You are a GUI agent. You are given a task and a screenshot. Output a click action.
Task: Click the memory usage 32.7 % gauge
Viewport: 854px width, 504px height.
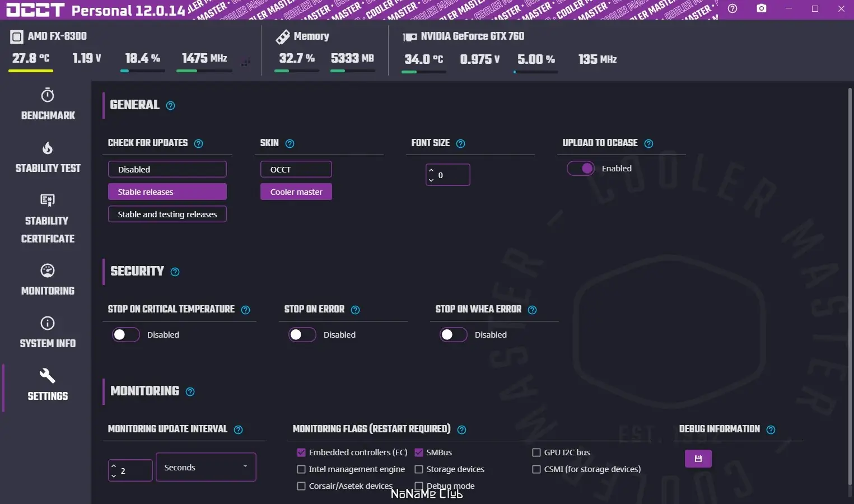tap(297, 61)
